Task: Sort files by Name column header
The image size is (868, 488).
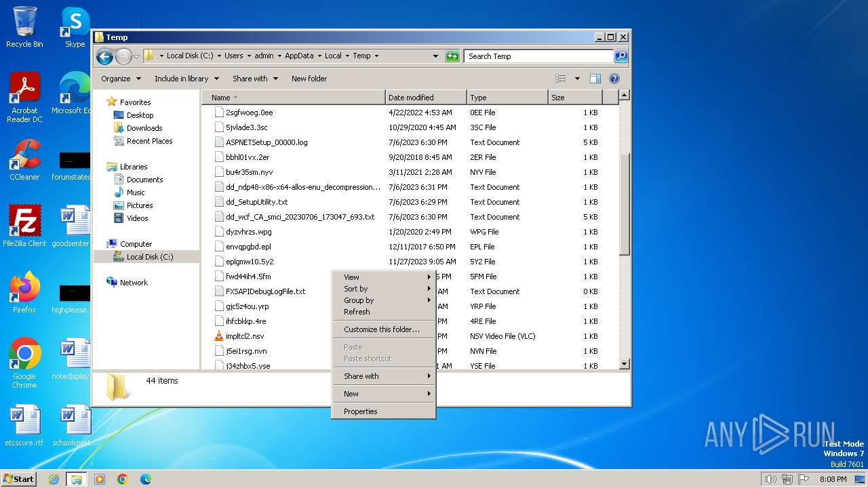Action: point(293,98)
